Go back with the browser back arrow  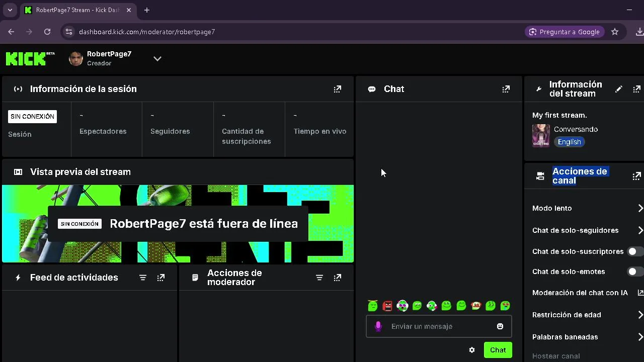click(11, 32)
